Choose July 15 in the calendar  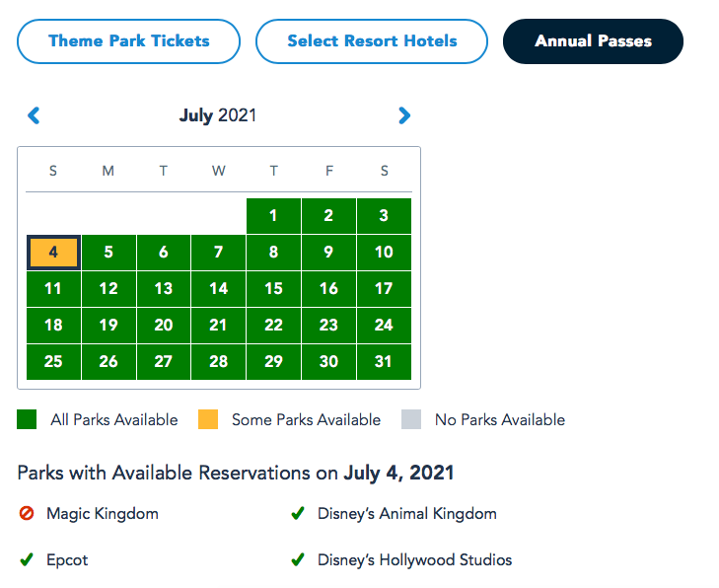pyautogui.click(x=273, y=289)
